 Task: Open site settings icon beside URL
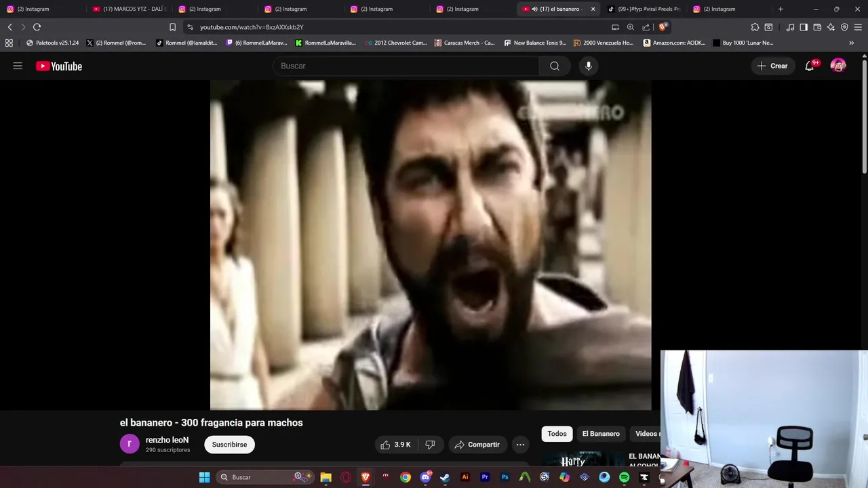click(190, 27)
